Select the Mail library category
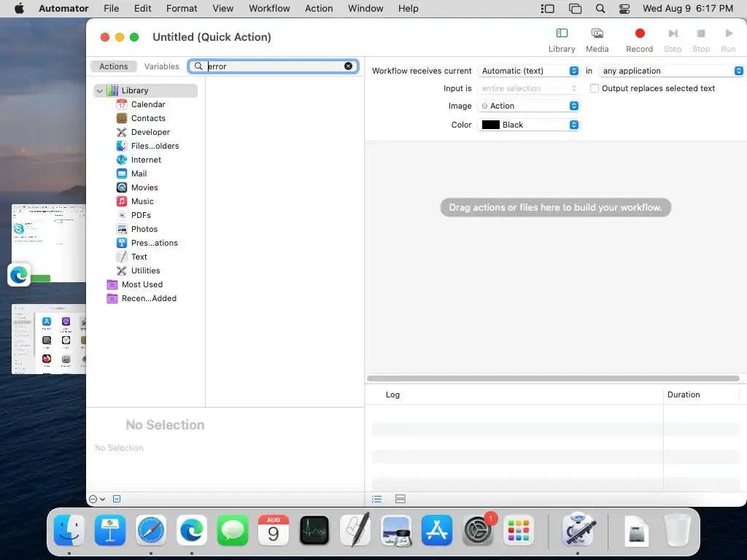747x560 pixels. tap(139, 174)
